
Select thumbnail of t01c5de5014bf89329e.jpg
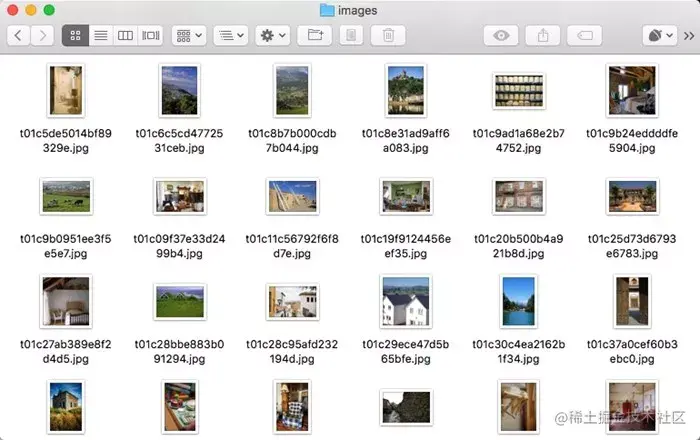(66, 91)
